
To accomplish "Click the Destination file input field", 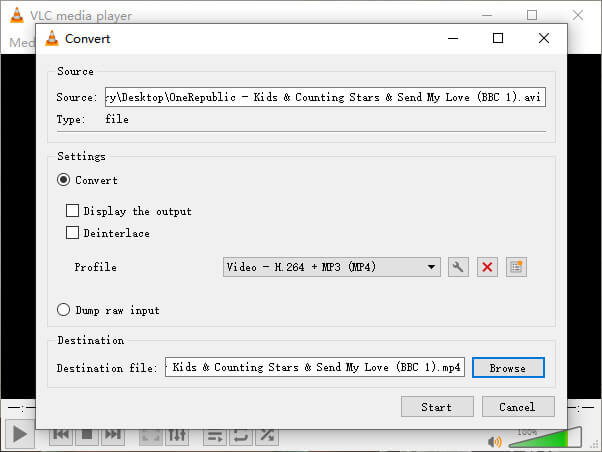I will pos(315,368).
